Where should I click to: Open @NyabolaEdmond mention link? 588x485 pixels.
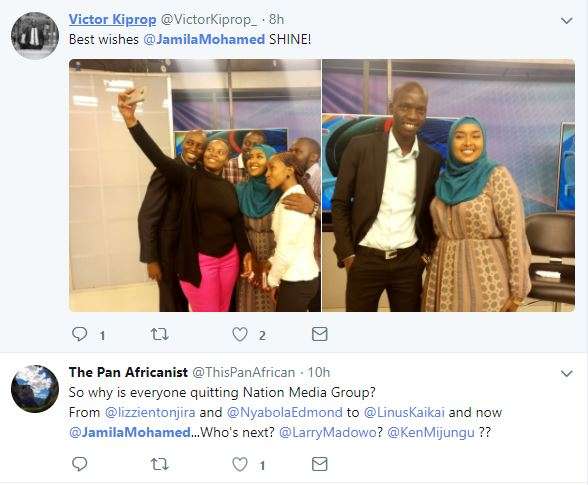[x=285, y=412]
